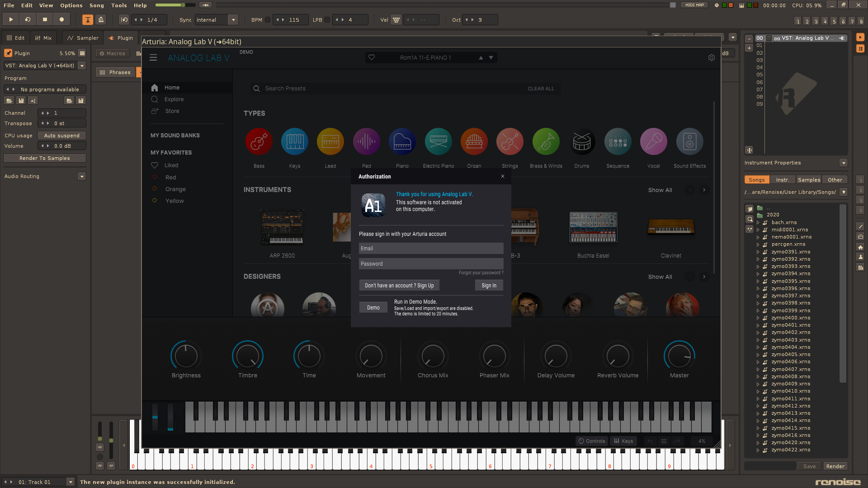Like the current preset with heart icon
This screenshot has height=488, width=868.
coord(372,57)
